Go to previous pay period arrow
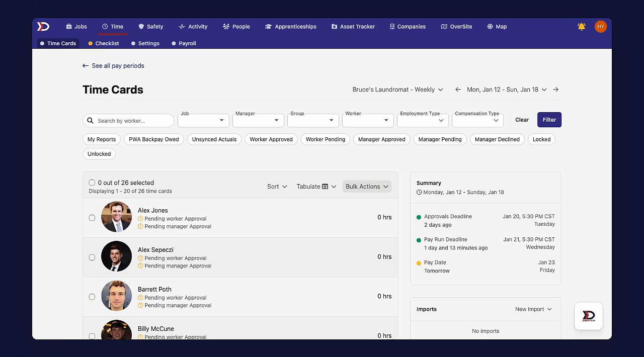Image resolution: width=644 pixels, height=357 pixels. [458, 90]
